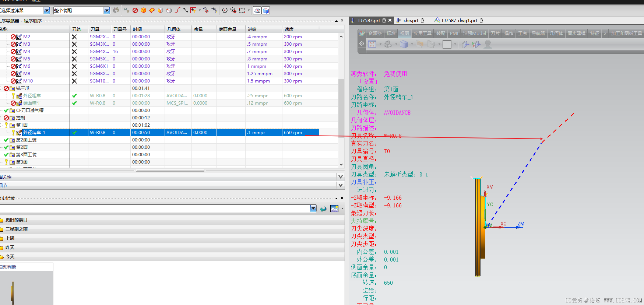The width and height of the screenshot is (644, 305).
Task: Open dropdown beside dashed rectangle selection icon
Action: click(x=249, y=10)
